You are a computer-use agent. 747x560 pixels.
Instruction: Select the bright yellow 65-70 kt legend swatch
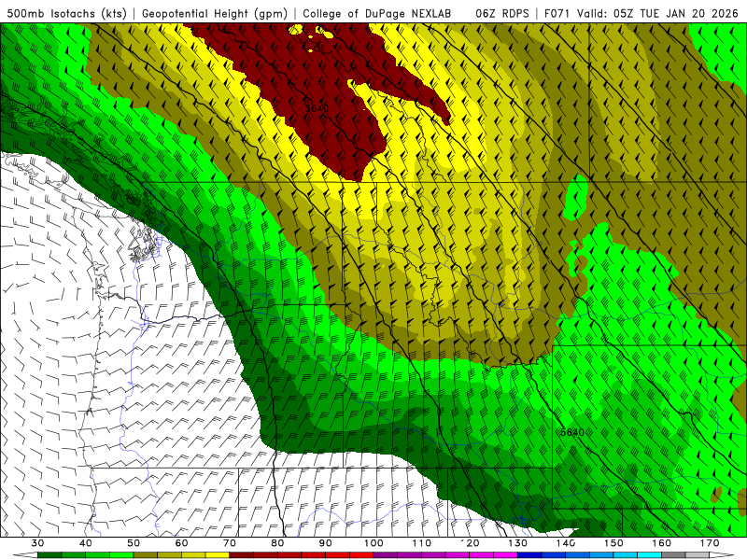pos(218,555)
